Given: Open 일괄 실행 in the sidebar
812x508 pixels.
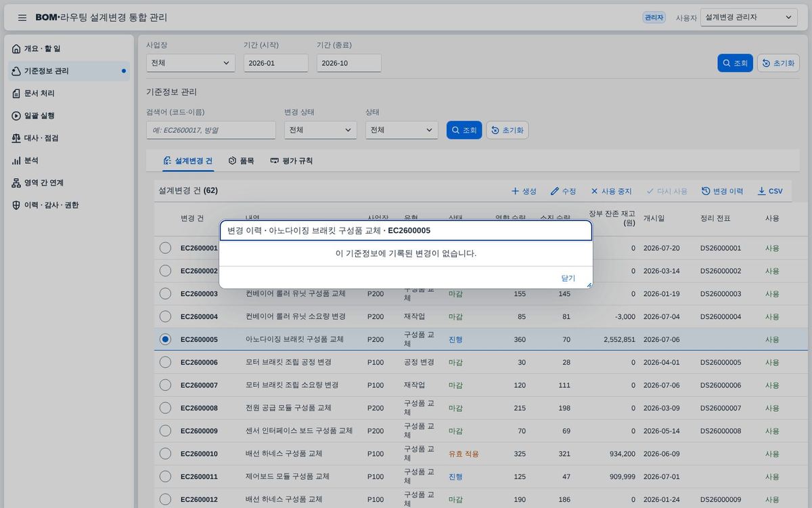Looking at the screenshot, I should (x=69, y=116).
